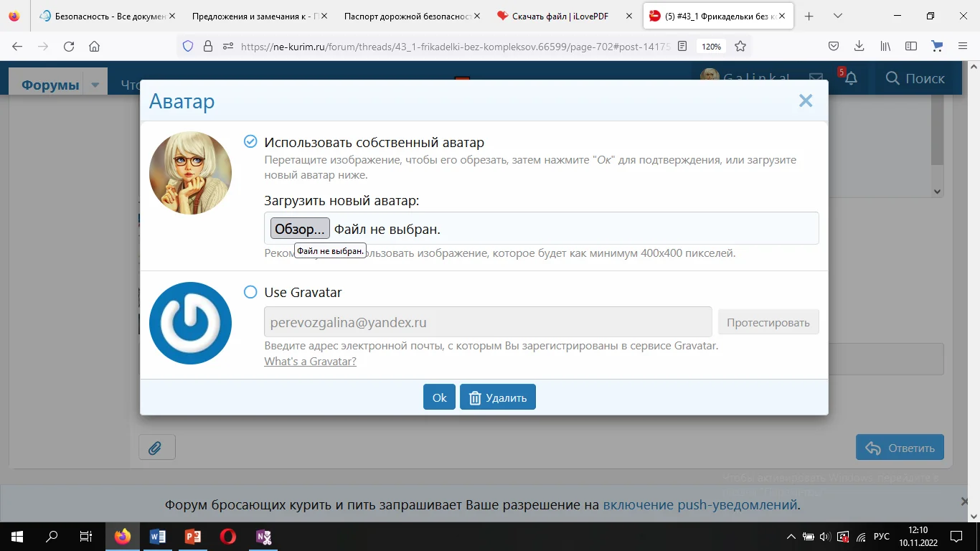Image resolution: width=980 pixels, height=551 pixels.
Task: Select Use Gravatar option
Action: tap(250, 292)
